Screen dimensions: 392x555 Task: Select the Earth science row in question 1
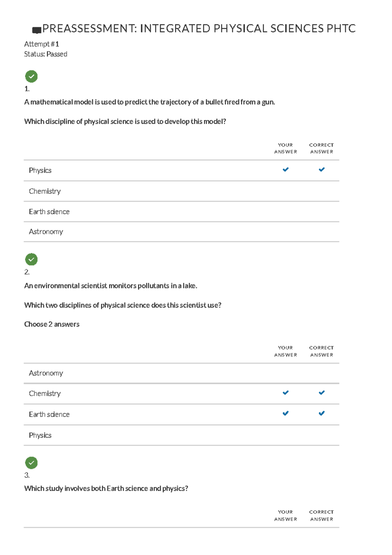(49, 212)
